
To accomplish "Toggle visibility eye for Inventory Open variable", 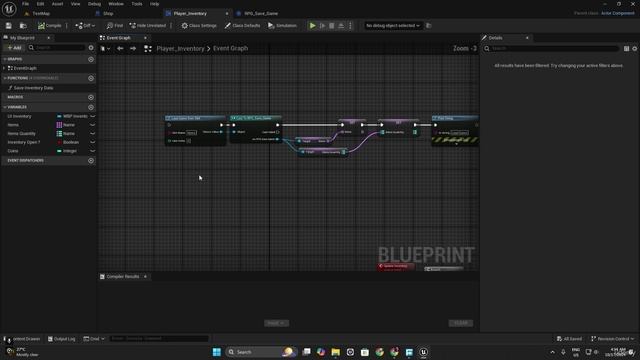I will point(93,142).
